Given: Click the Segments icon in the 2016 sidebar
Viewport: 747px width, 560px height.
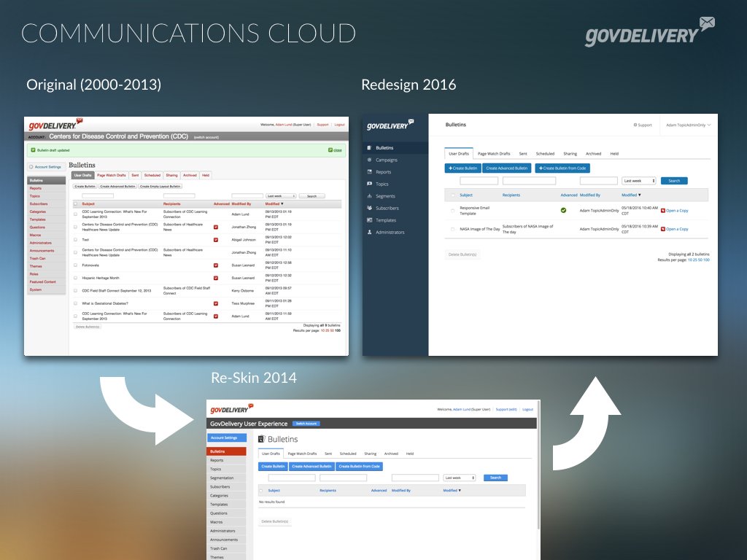Looking at the screenshot, I should [371, 196].
